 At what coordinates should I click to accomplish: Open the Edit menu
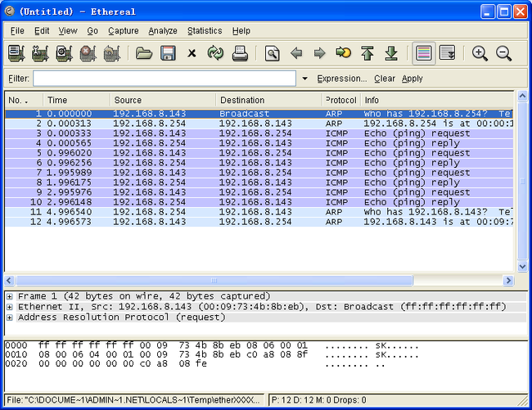[42, 31]
